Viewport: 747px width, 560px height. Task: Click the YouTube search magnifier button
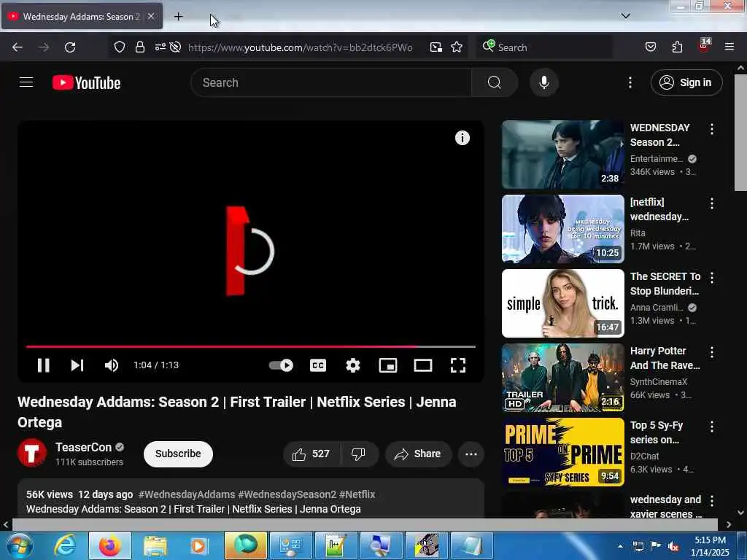[x=494, y=82]
